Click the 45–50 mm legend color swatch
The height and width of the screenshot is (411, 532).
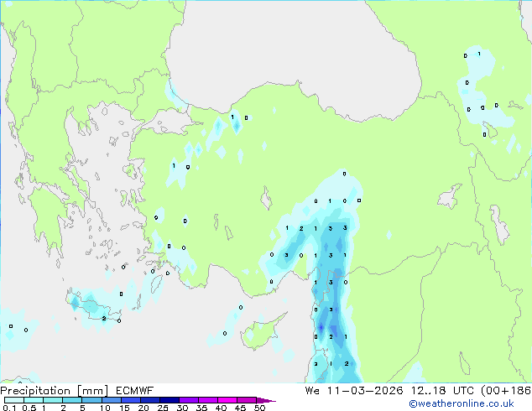click(247, 400)
